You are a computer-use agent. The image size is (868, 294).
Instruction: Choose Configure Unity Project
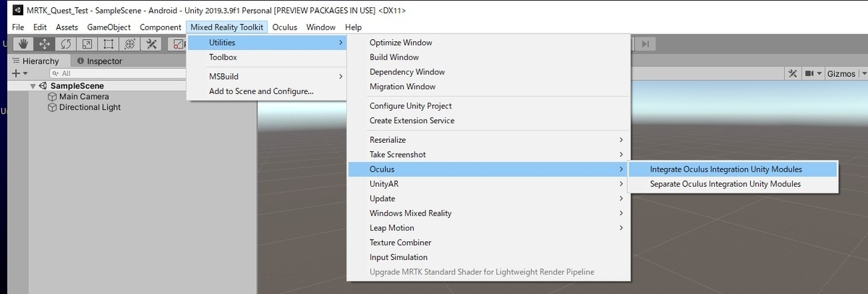(x=489, y=106)
